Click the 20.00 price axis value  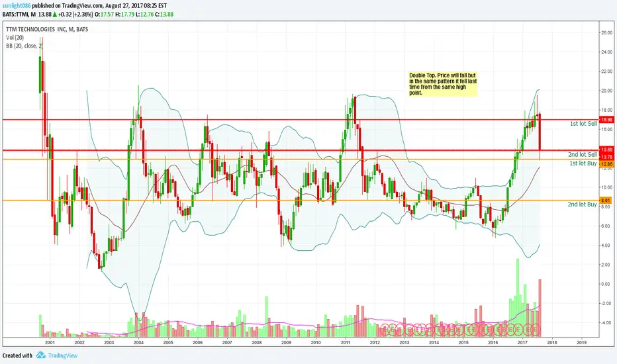pos(606,91)
